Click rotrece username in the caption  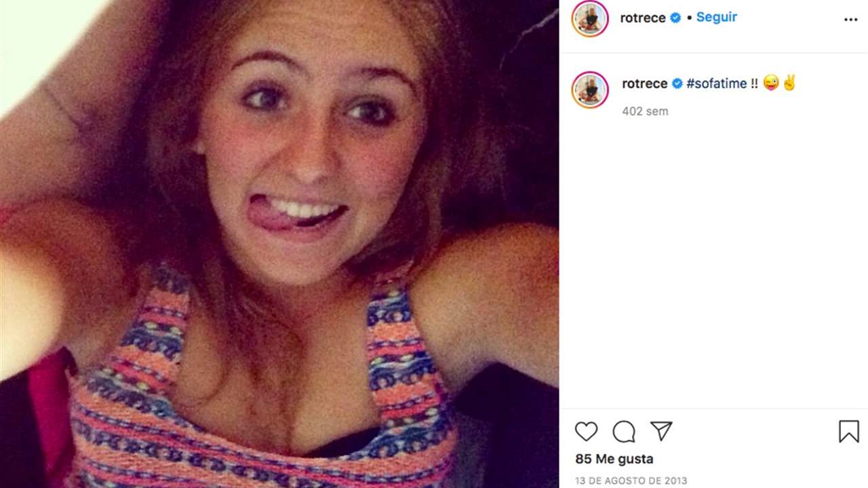pyautogui.click(x=645, y=83)
